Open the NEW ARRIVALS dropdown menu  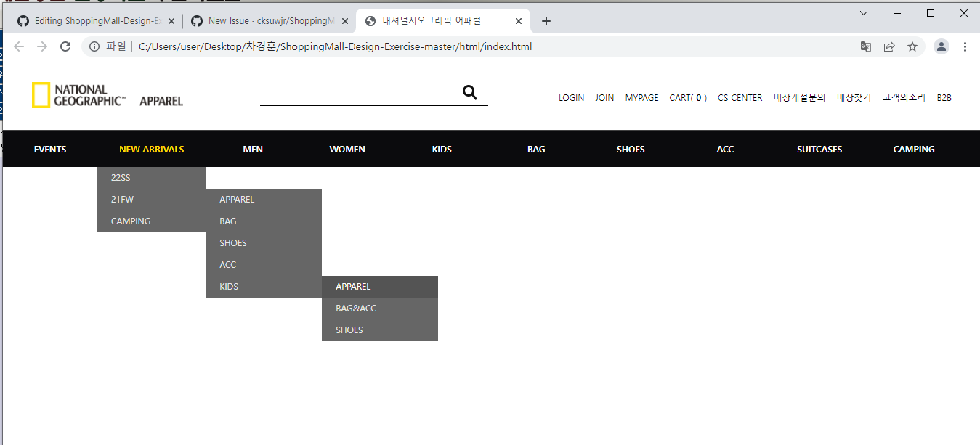point(151,149)
